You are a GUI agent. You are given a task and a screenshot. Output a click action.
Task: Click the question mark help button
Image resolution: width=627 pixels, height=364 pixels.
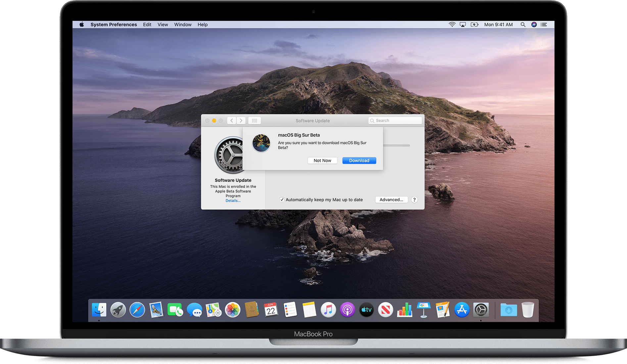tap(414, 200)
